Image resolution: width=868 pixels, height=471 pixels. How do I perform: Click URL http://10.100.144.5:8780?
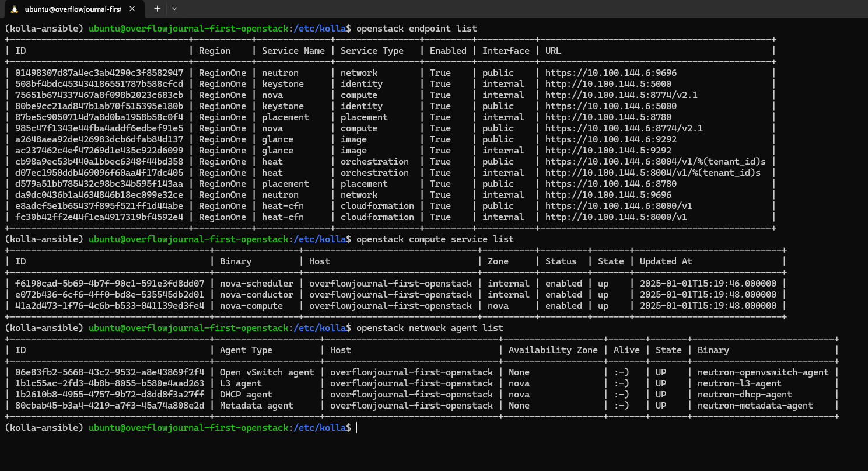608,117
